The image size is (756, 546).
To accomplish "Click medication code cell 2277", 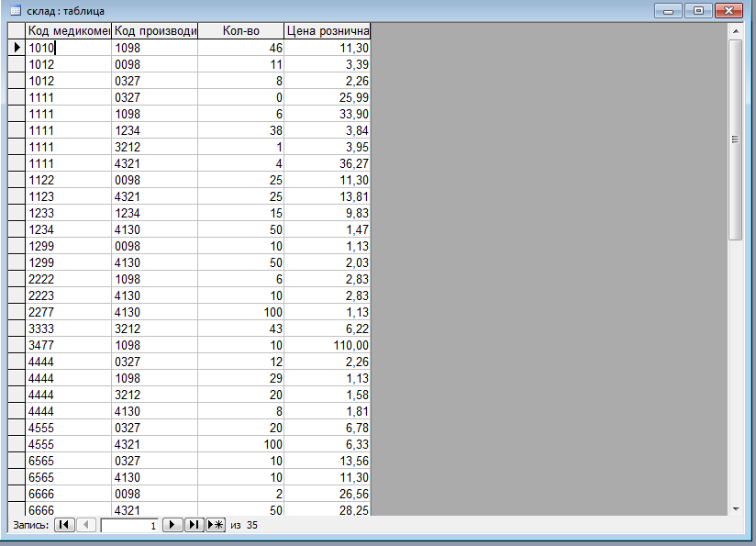I will click(x=69, y=313).
